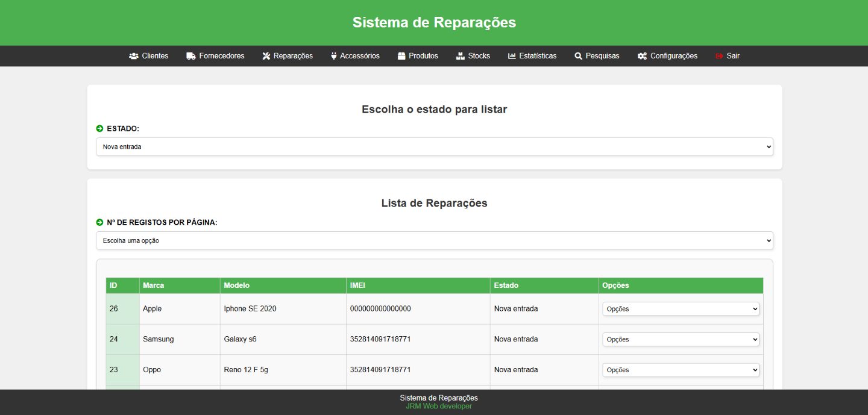868x415 pixels.
Task: Open the Estatísticas menu
Action: [x=532, y=56]
